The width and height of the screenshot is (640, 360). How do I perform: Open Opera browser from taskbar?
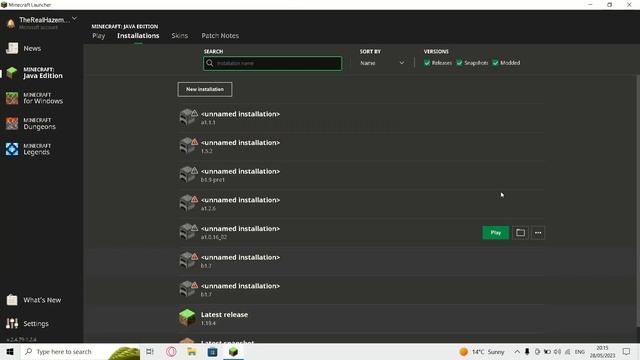tap(171, 351)
